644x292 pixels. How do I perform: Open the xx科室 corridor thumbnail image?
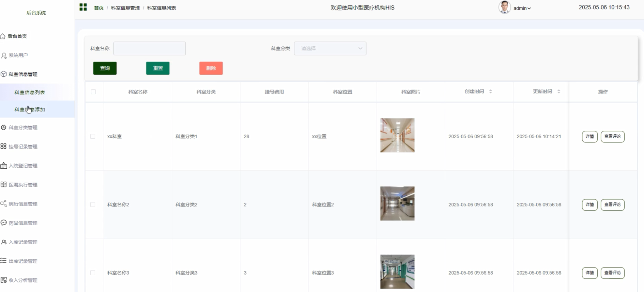click(x=397, y=135)
